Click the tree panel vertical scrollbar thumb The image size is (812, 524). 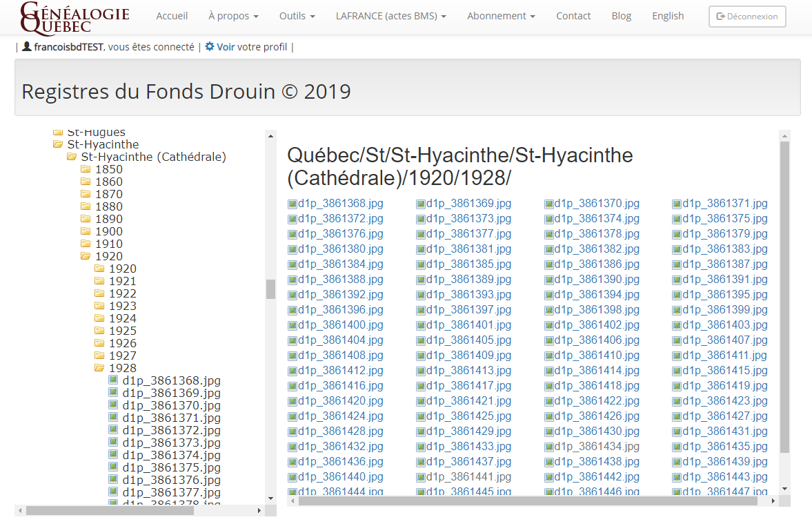tap(270, 289)
